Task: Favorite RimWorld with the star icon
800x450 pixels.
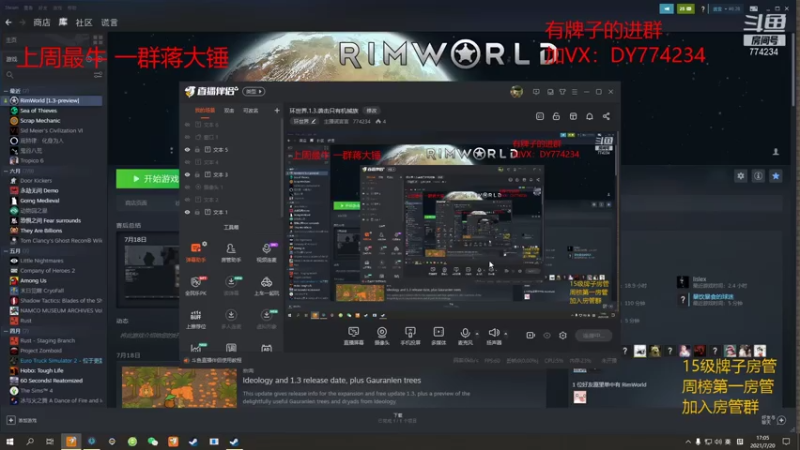Action: click(x=776, y=176)
